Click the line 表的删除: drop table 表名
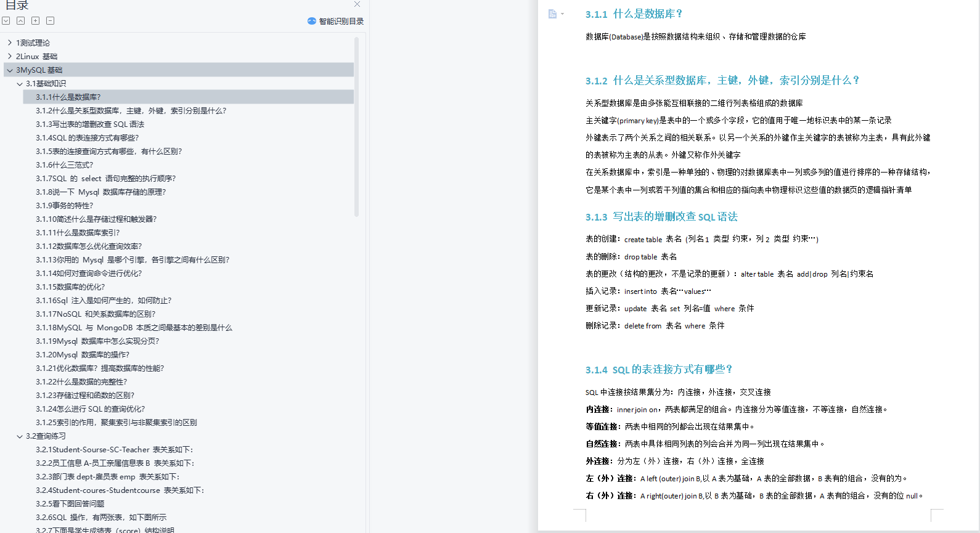 (631, 257)
